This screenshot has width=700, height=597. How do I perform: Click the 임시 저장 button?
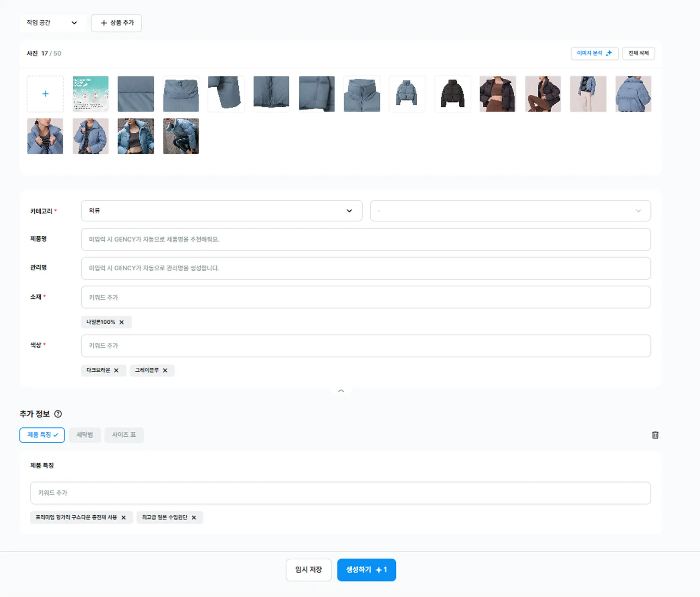pos(308,570)
